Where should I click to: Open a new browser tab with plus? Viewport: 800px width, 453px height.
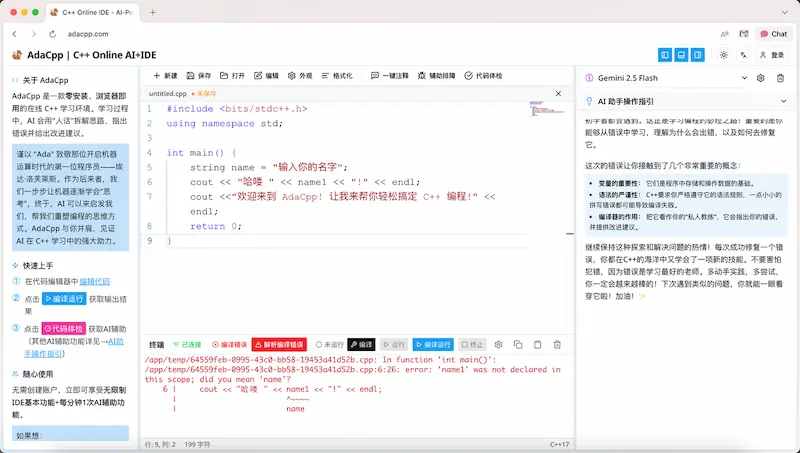pos(153,12)
